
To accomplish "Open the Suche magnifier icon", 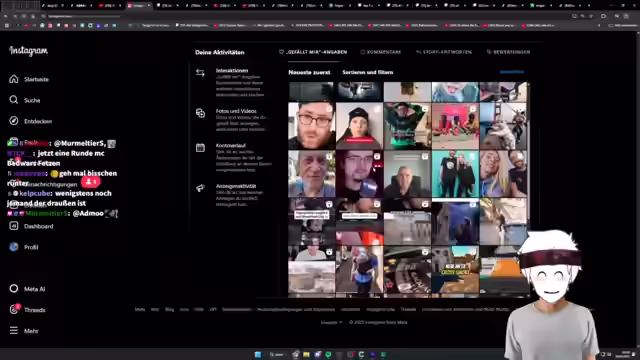I will tap(14, 100).
